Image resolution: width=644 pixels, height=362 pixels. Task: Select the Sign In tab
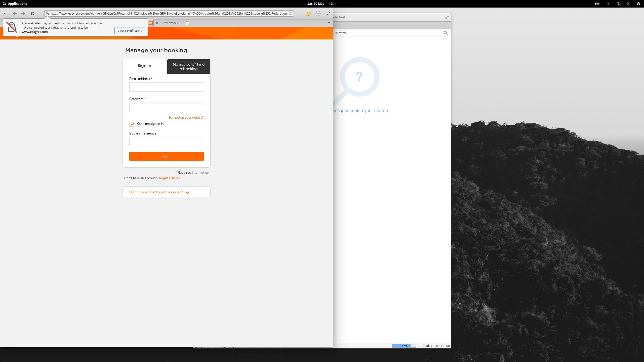pos(144,66)
